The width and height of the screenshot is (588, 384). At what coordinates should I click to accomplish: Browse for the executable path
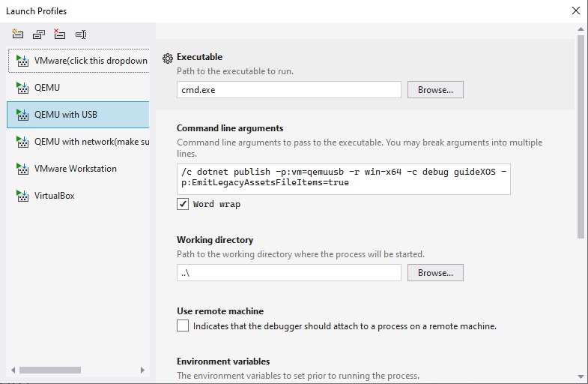[435, 90]
